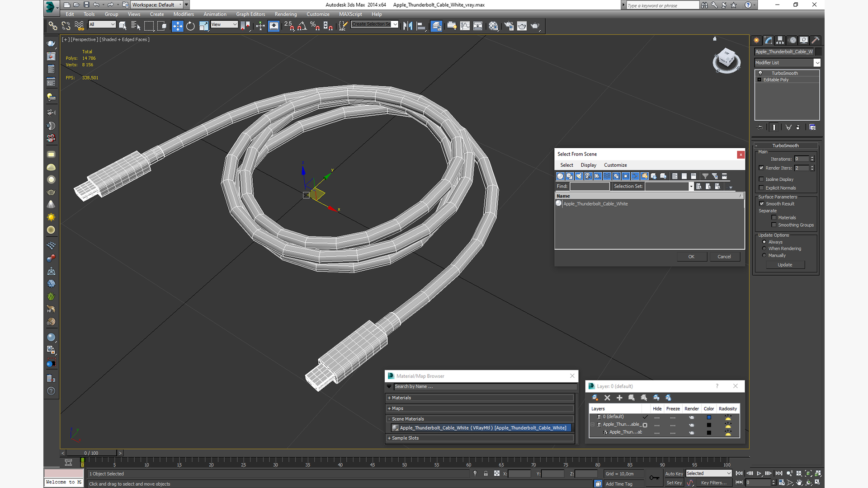Click the Pin Stack button under modifier stack
The width and height of the screenshot is (868, 488).
tap(759, 127)
